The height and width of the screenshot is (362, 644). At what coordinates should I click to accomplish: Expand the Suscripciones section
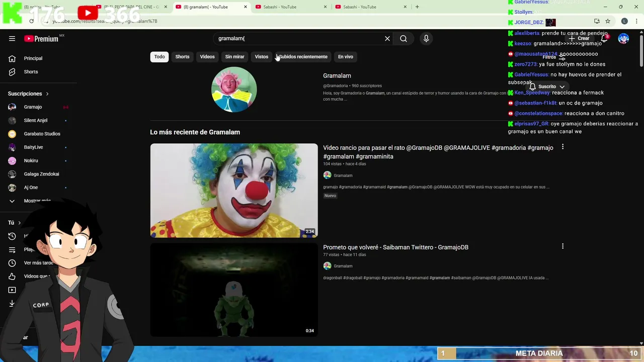[x=28, y=94]
